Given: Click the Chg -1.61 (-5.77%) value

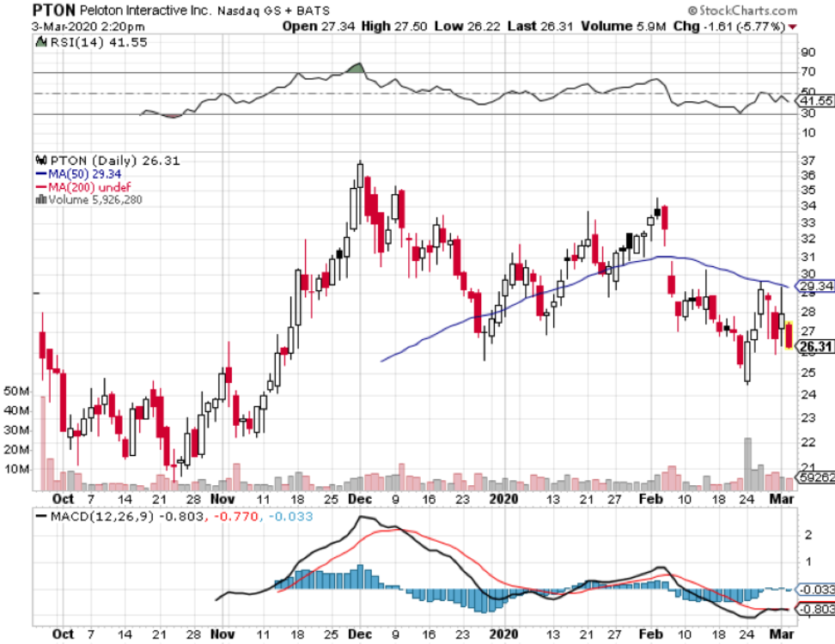Looking at the screenshot, I should click(730, 26).
